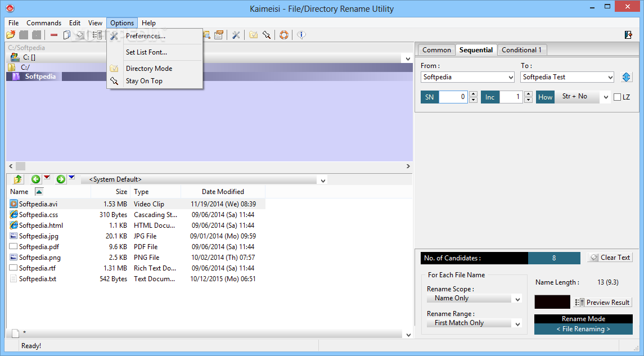Click the Preview Result button
The image size is (644, 356).
click(x=603, y=302)
